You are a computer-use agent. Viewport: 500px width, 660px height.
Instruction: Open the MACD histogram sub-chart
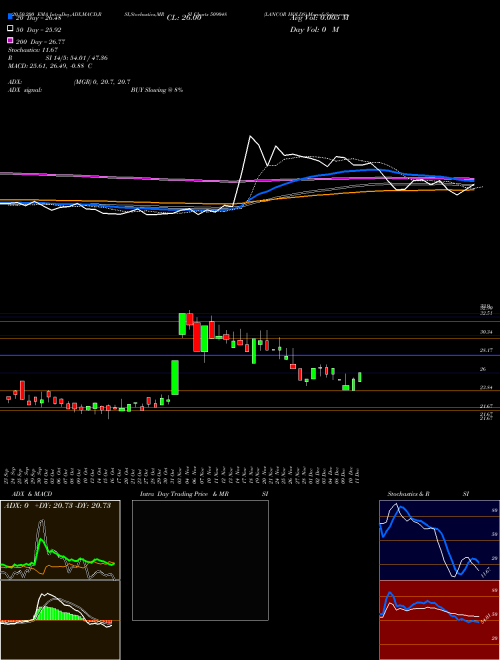[x=60, y=620]
